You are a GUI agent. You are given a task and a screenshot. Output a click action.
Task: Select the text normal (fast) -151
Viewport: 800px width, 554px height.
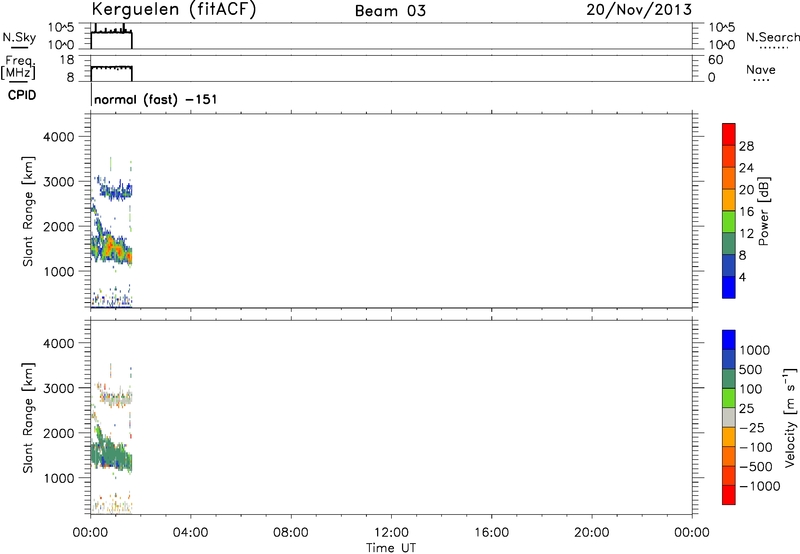pyautogui.click(x=156, y=99)
